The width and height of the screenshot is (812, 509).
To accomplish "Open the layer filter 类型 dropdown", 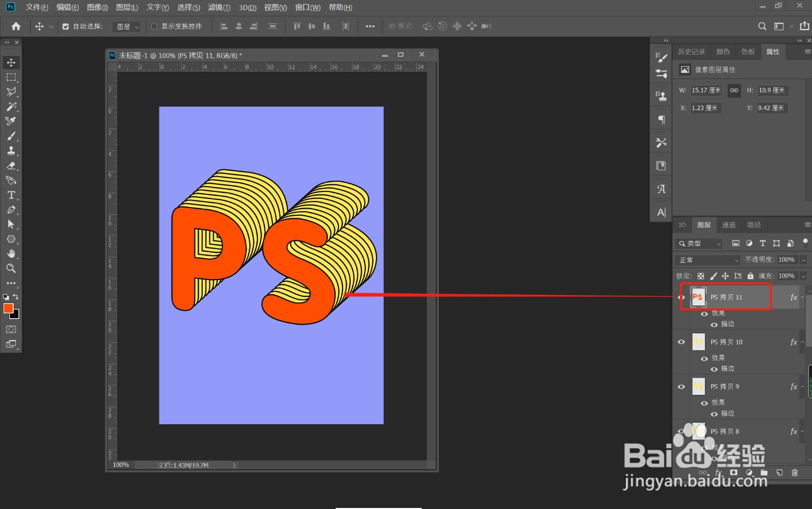I will (699, 244).
